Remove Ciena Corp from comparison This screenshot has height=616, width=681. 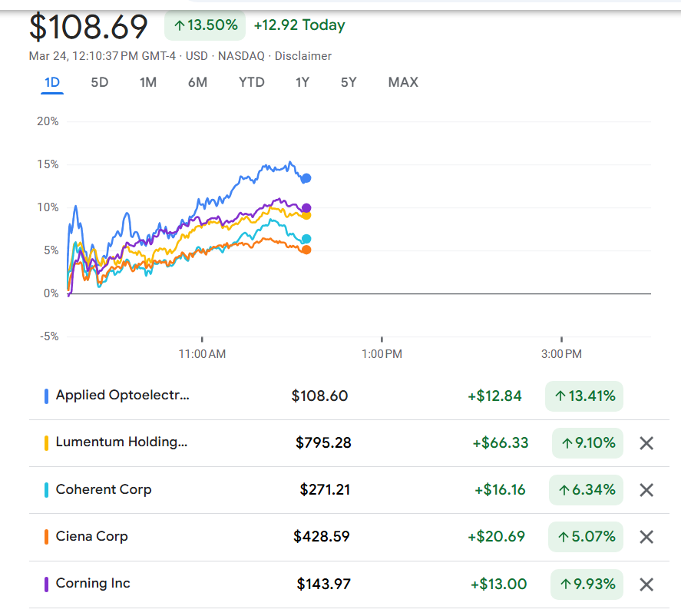[646, 538]
